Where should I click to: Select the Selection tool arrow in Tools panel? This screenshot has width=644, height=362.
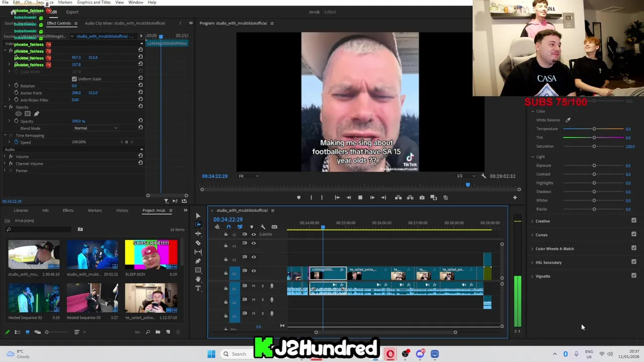[198, 216]
